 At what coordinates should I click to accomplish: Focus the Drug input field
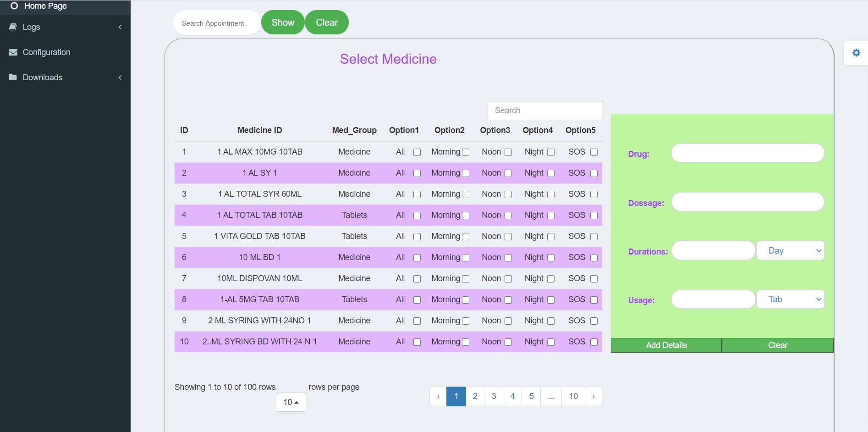[x=747, y=153]
